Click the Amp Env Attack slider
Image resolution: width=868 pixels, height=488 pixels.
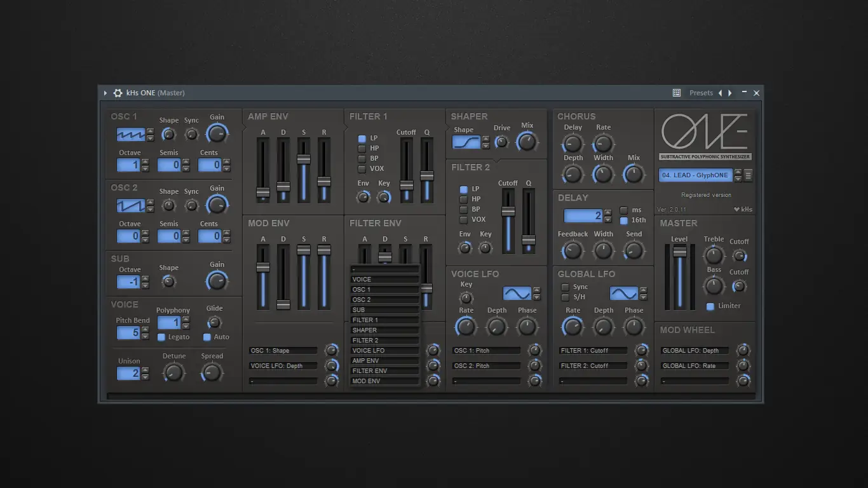263,170
